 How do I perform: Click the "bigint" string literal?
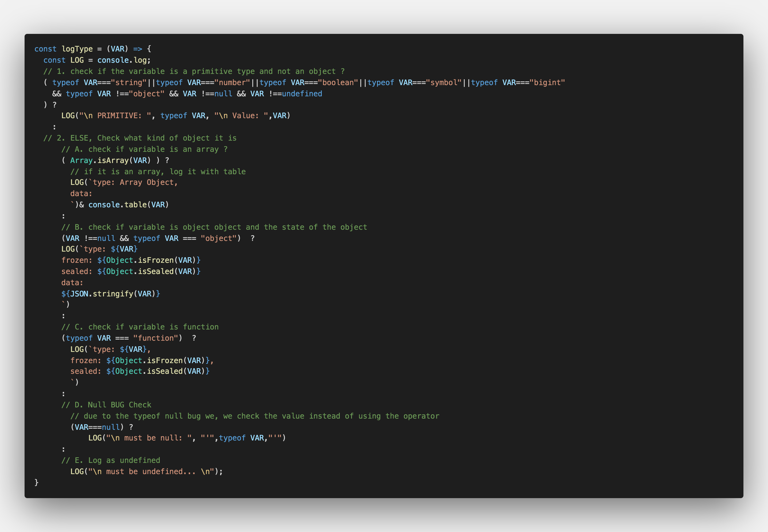click(x=547, y=83)
